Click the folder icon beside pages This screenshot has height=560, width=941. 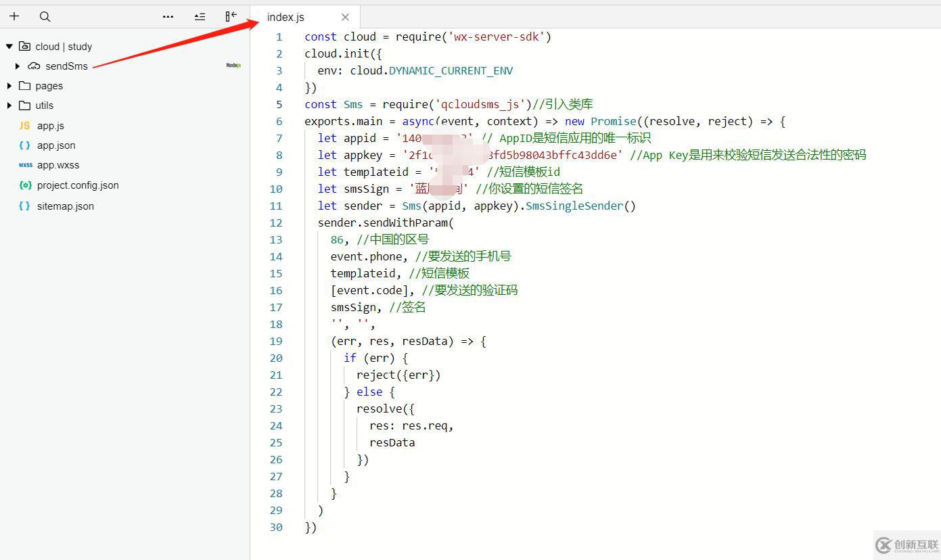(25, 85)
